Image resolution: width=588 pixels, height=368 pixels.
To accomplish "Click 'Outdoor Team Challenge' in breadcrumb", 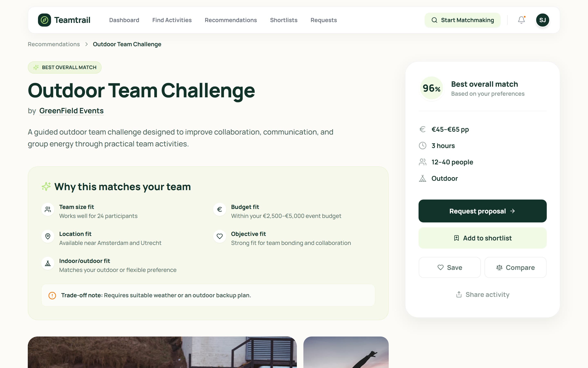I will tap(127, 44).
